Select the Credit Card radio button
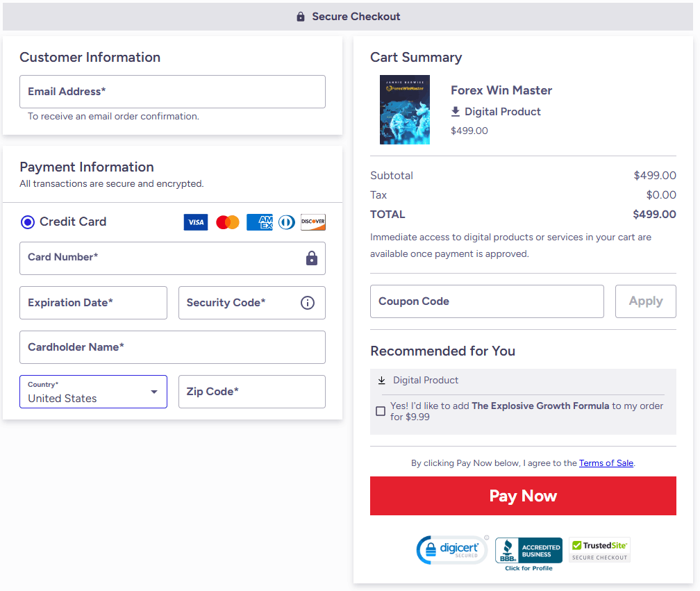This screenshot has width=700, height=591. [x=28, y=222]
